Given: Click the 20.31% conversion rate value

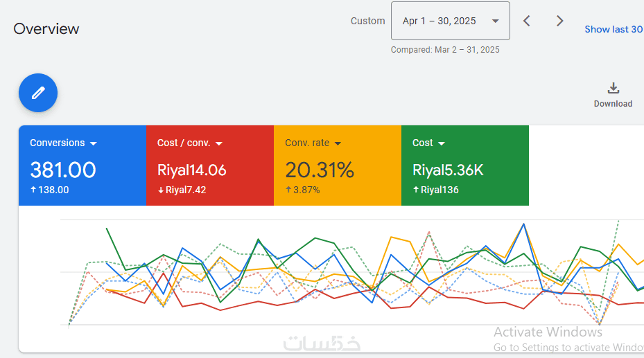Looking at the screenshot, I should tap(320, 170).
